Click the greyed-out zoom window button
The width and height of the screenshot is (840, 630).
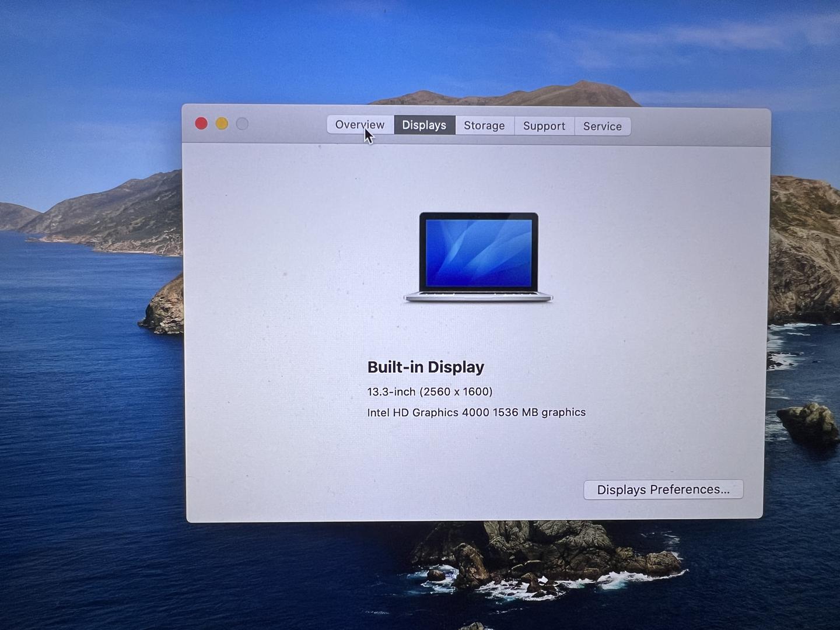pyautogui.click(x=242, y=124)
